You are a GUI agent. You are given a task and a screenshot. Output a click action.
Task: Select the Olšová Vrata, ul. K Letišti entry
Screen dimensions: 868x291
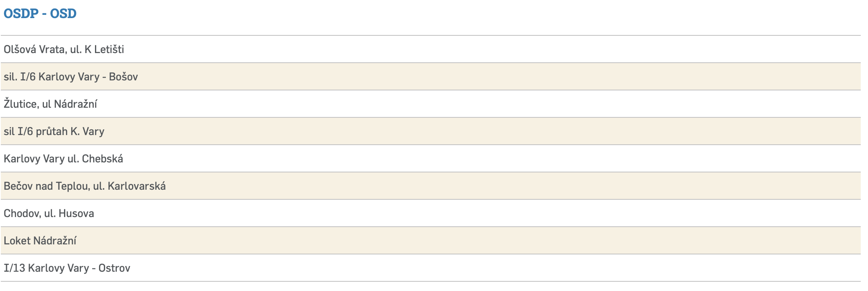pyautogui.click(x=64, y=49)
